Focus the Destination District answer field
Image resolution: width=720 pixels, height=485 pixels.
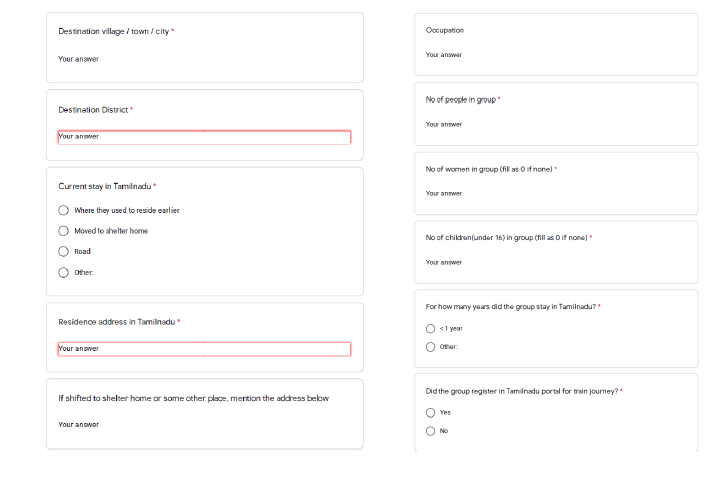point(204,137)
